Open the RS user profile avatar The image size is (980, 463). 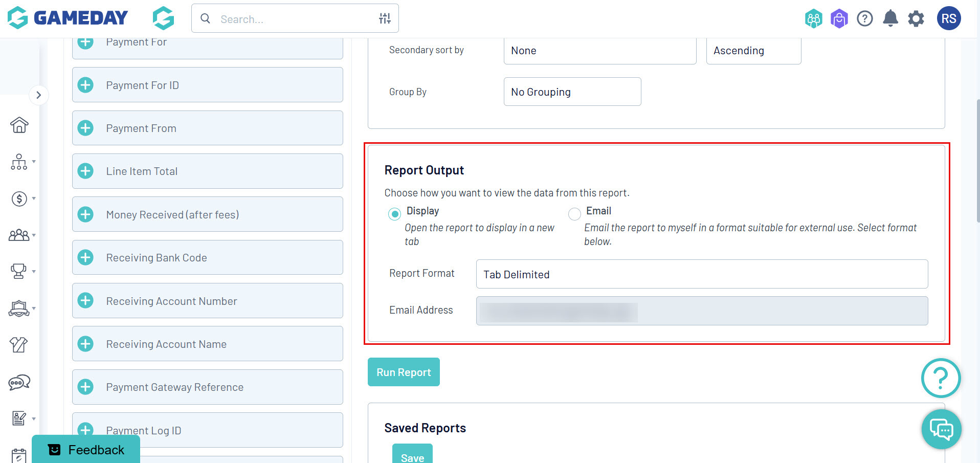point(949,18)
